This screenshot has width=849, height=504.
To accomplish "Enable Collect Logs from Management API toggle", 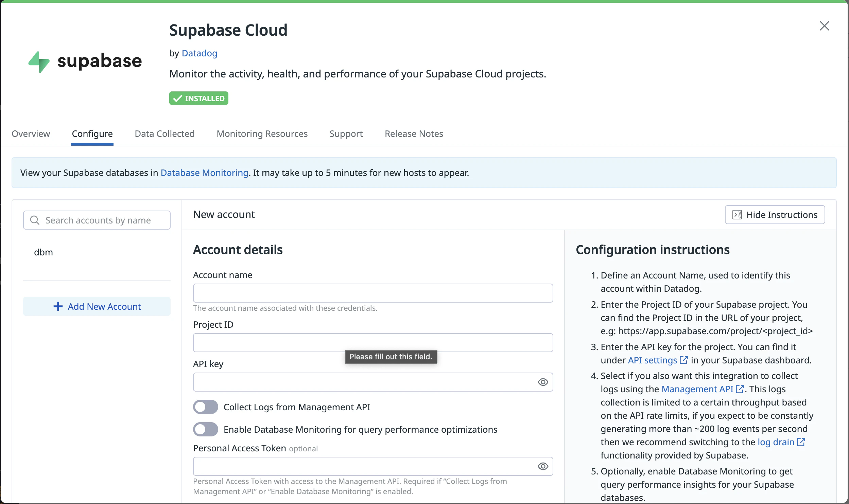I will 206,407.
